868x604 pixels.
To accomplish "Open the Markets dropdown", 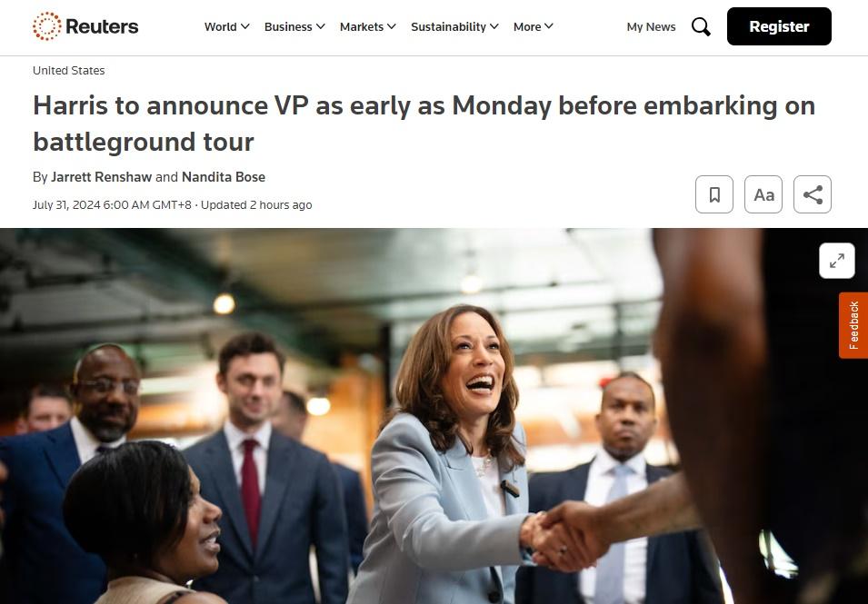I will pos(367,26).
